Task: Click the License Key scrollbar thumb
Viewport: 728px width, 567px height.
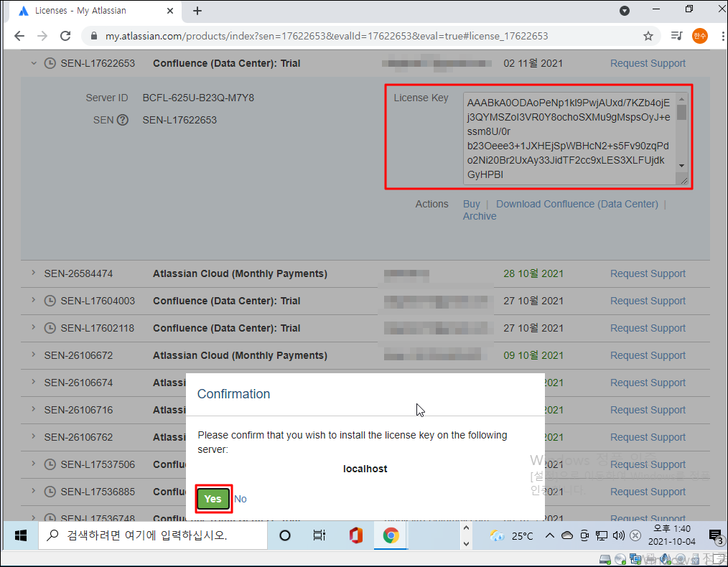Action: pyautogui.click(x=681, y=112)
